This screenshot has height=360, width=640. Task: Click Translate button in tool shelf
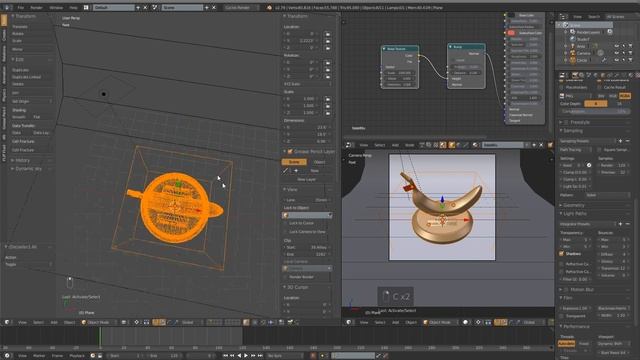(x=31, y=27)
